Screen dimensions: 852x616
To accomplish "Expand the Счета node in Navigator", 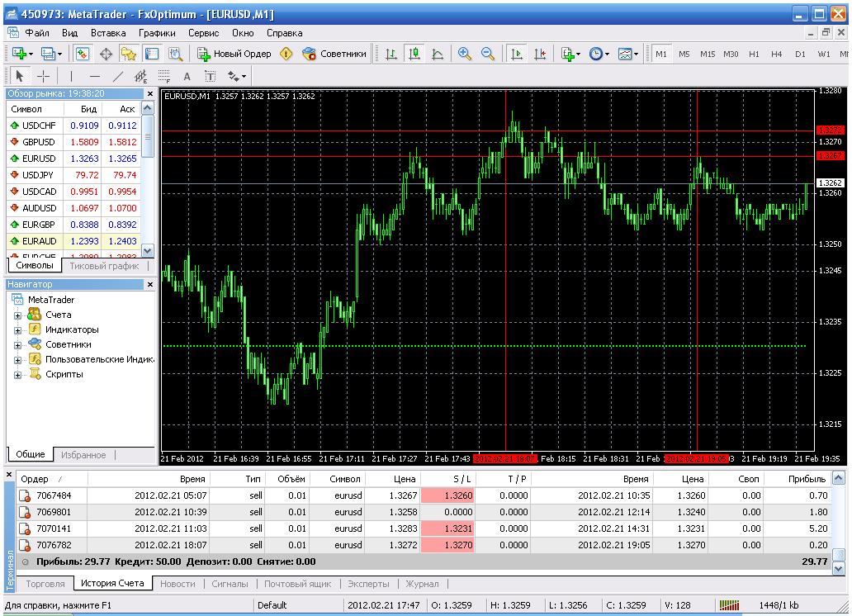I will click(17, 315).
